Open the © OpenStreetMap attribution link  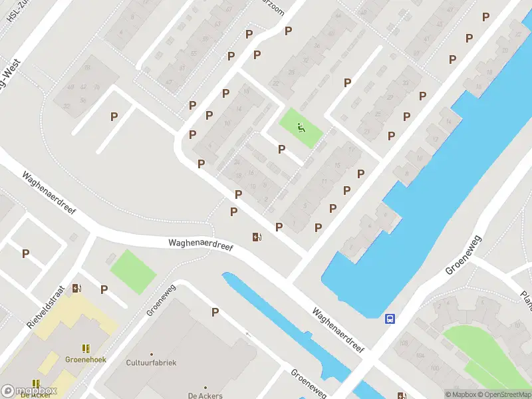[505, 394]
